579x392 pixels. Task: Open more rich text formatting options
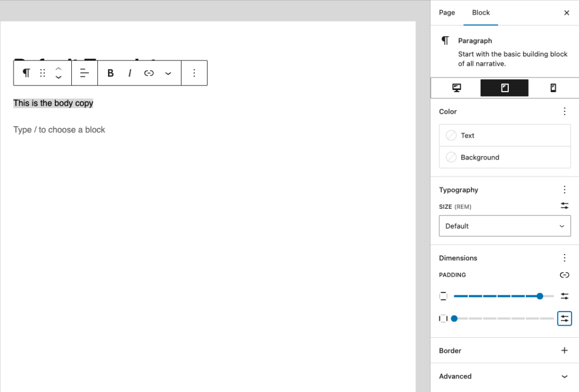[x=168, y=73]
